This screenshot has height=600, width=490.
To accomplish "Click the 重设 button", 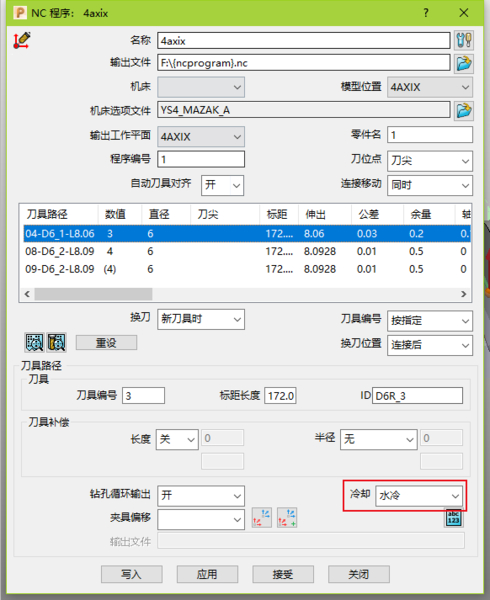I will [x=106, y=342].
